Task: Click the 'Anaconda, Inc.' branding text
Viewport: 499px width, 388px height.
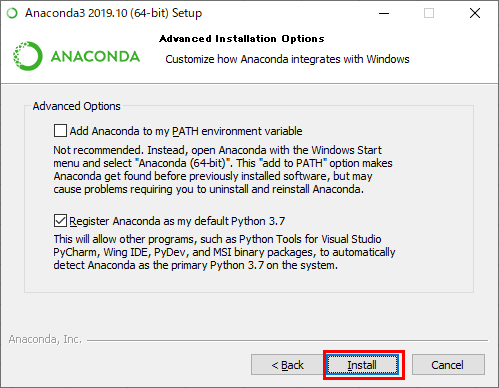Action: coord(45,339)
